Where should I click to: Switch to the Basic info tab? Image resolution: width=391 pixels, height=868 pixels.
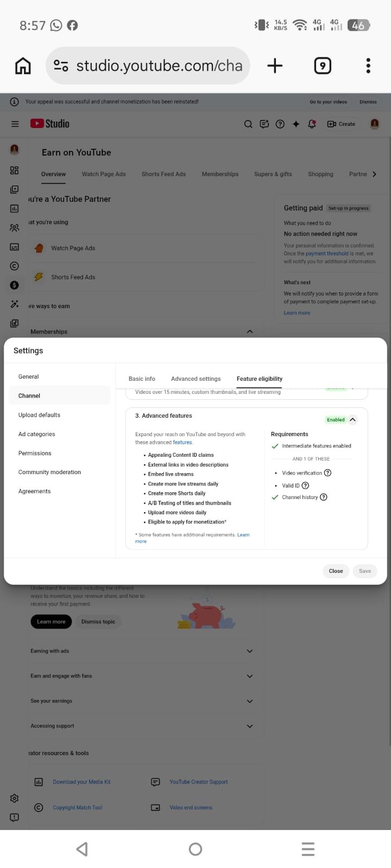tap(142, 379)
